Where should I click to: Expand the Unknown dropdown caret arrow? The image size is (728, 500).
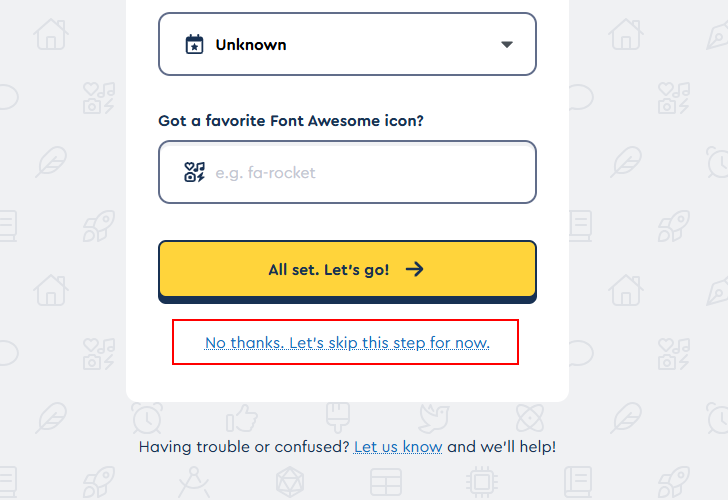click(506, 44)
